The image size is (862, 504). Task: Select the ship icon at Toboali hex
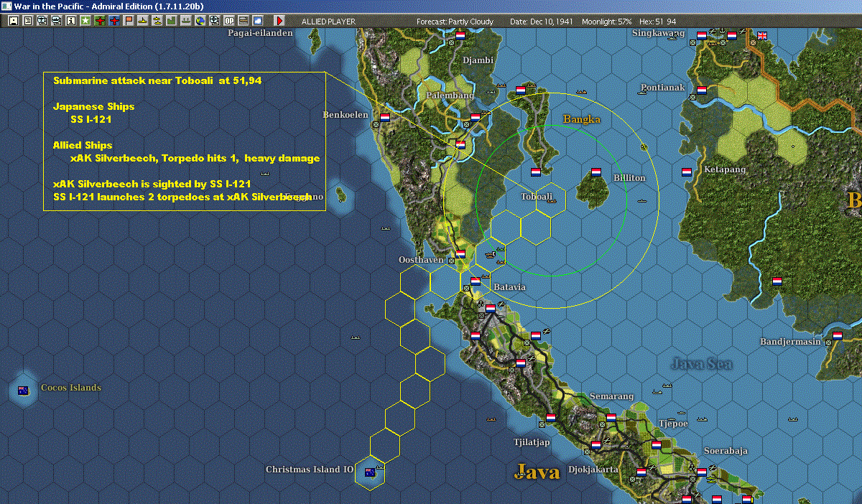(551, 202)
